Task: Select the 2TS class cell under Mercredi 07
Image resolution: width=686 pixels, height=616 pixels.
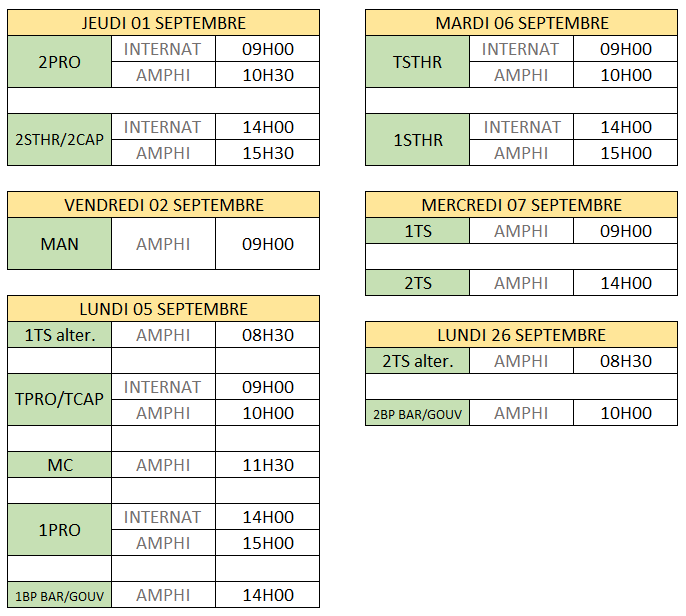Action: click(x=417, y=283)
